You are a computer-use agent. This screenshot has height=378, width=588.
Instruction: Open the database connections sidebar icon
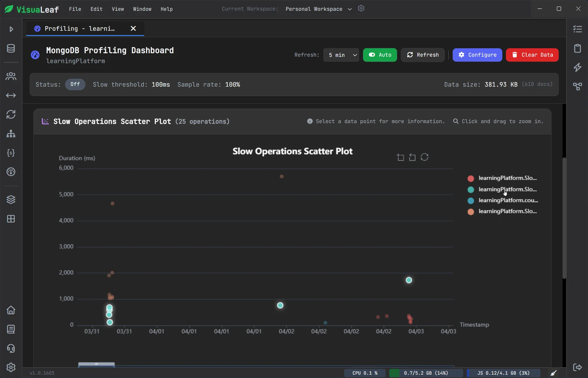pos(11,48)
